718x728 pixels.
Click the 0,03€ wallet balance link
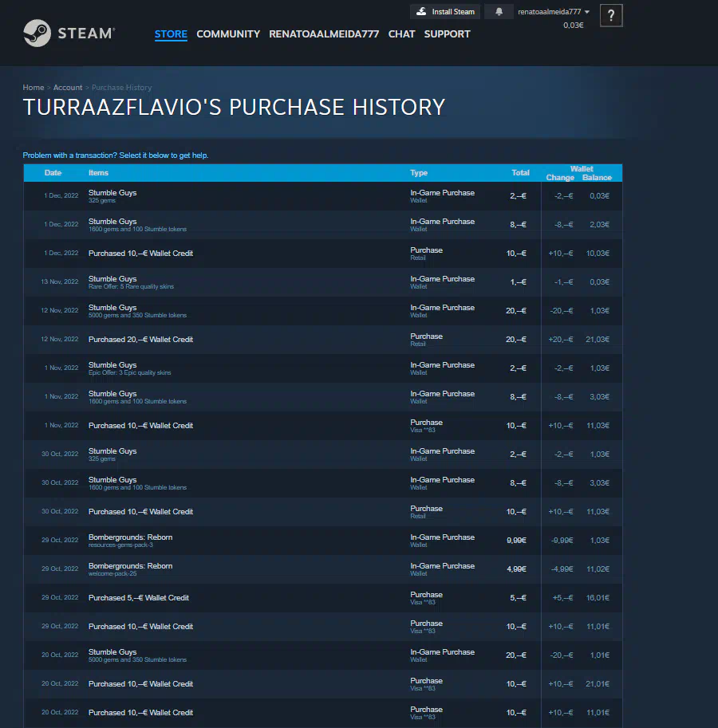pyautogui.click(x=573, y=26)
